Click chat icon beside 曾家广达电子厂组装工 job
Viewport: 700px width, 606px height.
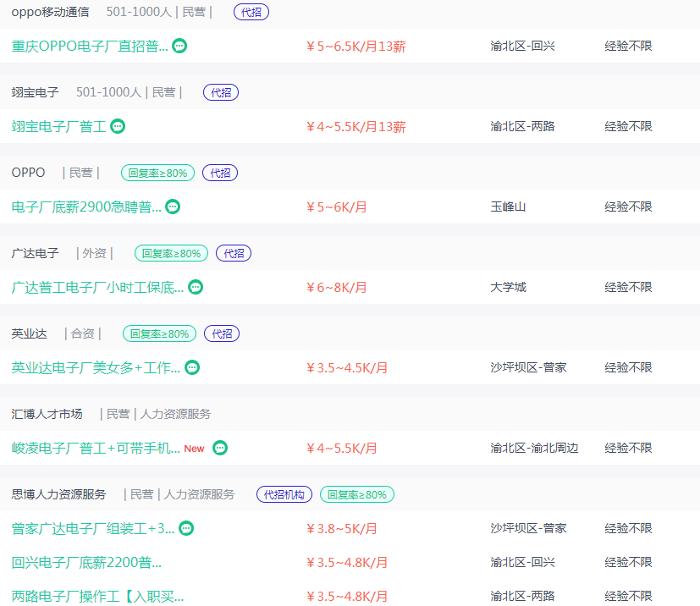click(186, 528)
